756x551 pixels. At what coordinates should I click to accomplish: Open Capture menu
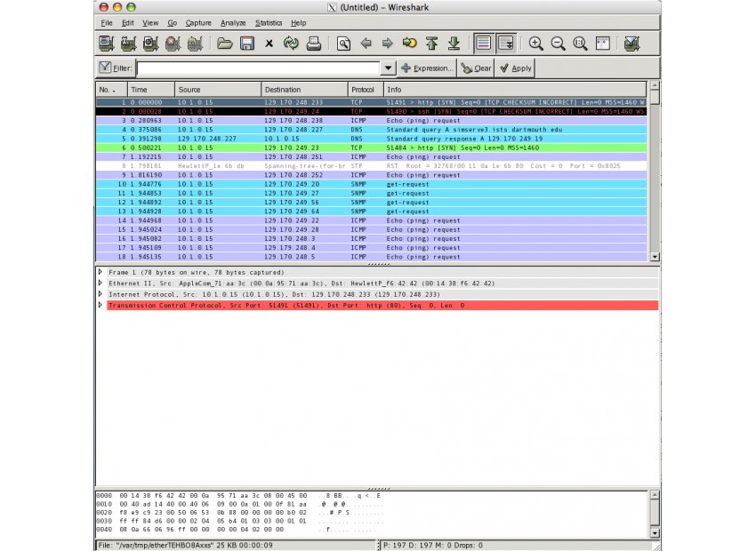[x=198, y=23]
